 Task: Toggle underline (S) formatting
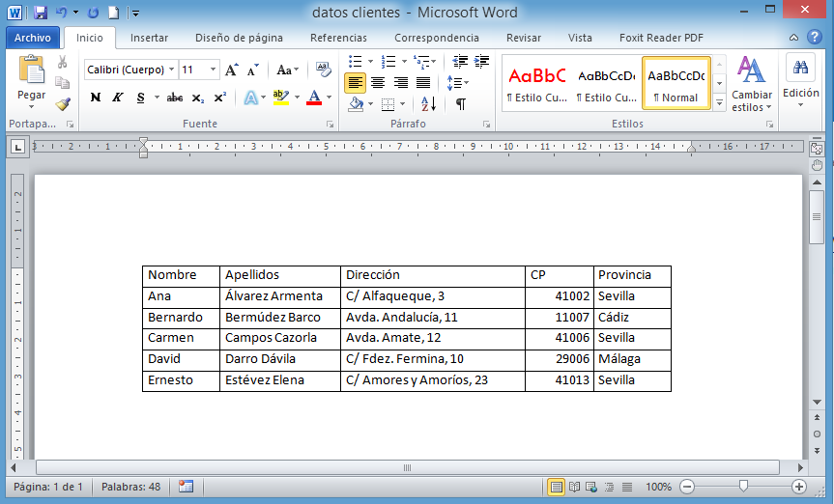tap(140, 98)
